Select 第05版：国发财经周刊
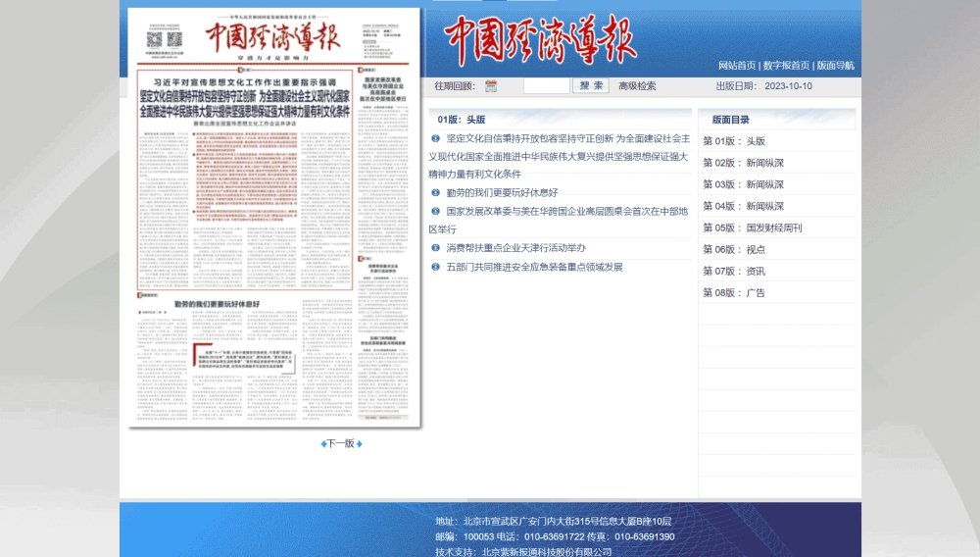Screen dimensions: 980x557 753,228
